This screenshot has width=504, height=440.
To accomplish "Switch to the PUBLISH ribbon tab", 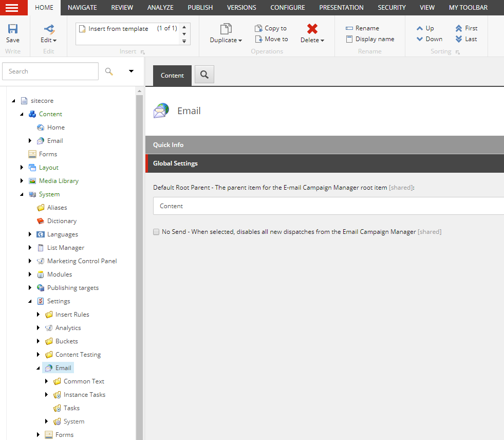I will [200, 7].
